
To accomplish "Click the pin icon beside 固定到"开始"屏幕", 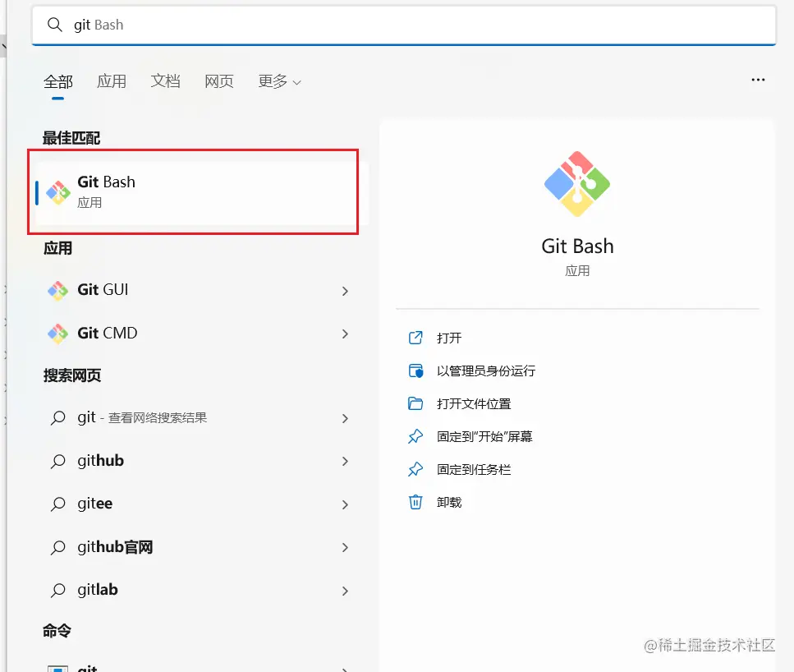I will [x=415, y=436].
